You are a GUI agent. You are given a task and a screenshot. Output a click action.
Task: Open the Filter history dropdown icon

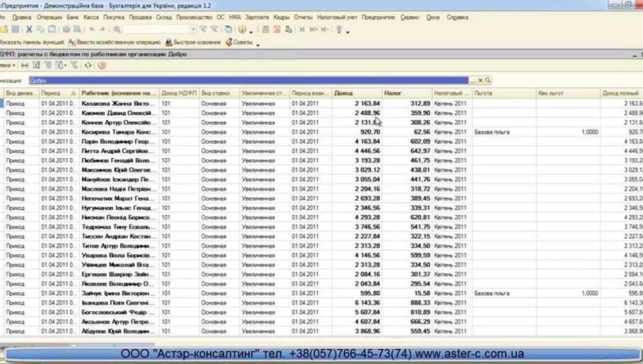[x=61, y=65]
